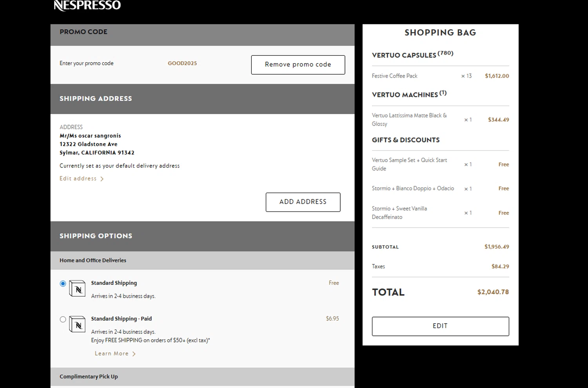Select the Standard Shipping - Paid radio option
The width and height of the screenshot is (588, 388).
63,319
